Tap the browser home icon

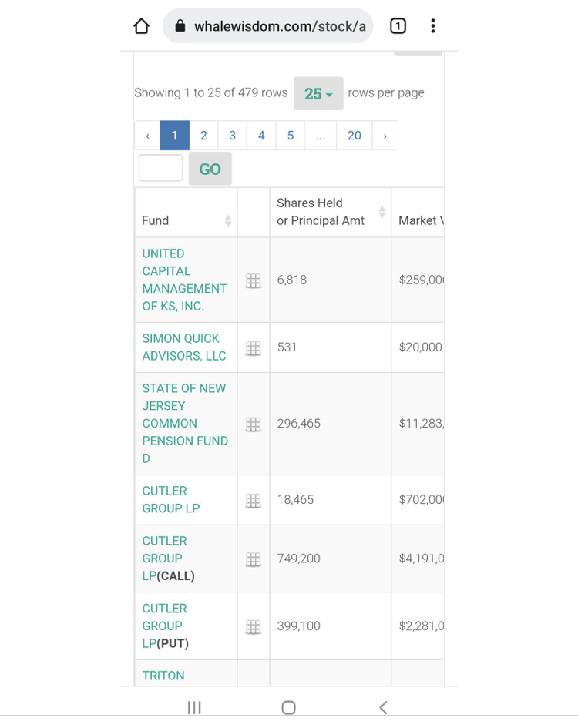coord(141,26)
